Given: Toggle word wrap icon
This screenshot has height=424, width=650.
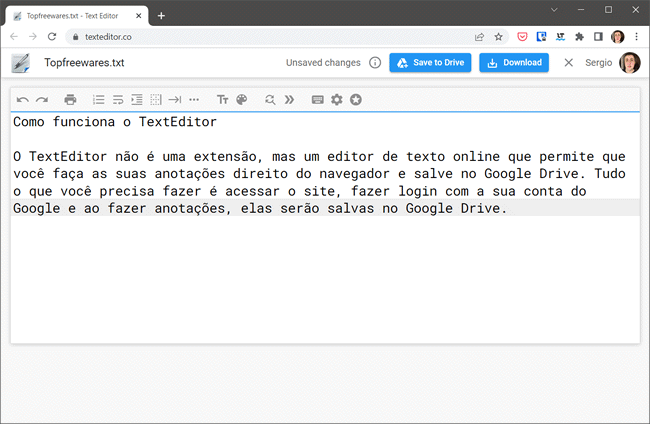Looking at the screenshot, I should [x=118, y=100].
